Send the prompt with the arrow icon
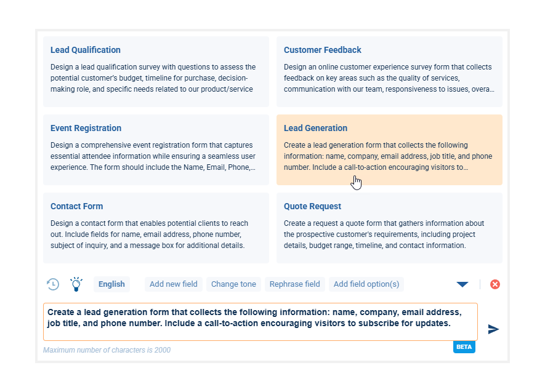The height and width of the screenshot is (392, 545). (493, 329)
